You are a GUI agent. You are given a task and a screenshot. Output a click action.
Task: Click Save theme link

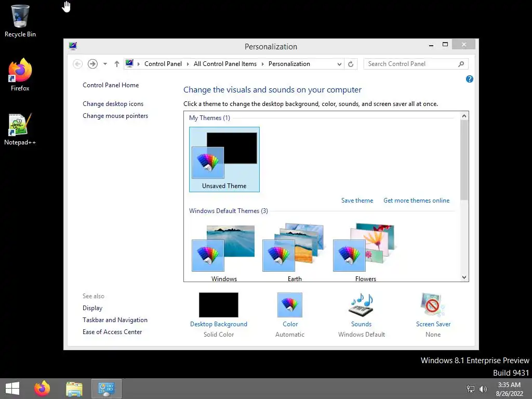357,201
